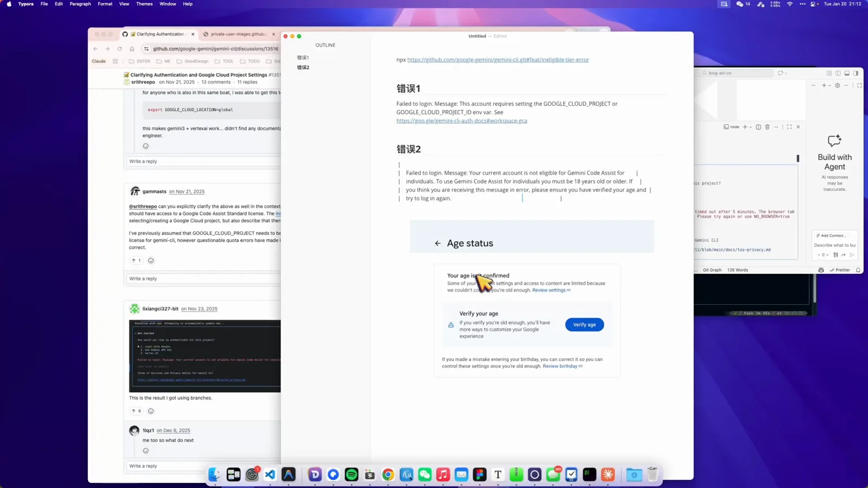Split the terminal in the editor window

(x=758, y=127)
